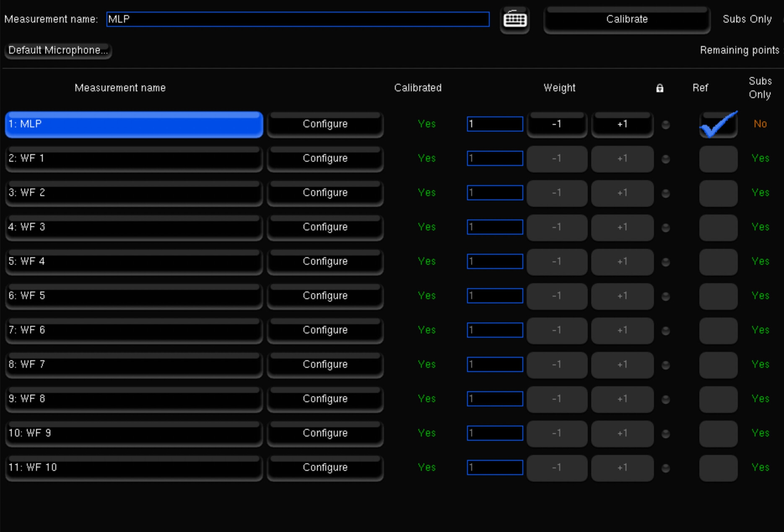This screenshot has height=532, width=784.
Task: Click +1 weight button for WF 8
Action: tap(622, 399)
